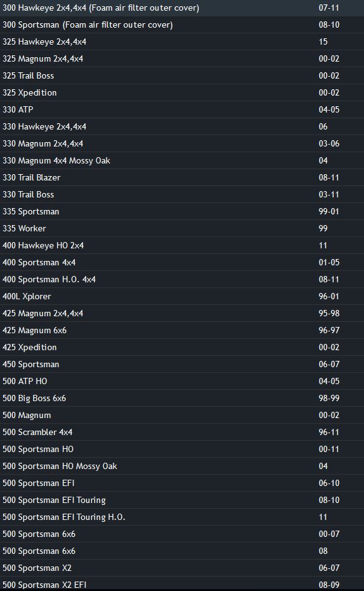Select the 400L Xplorer entry
Screen dimensions: 364x591
182,296
